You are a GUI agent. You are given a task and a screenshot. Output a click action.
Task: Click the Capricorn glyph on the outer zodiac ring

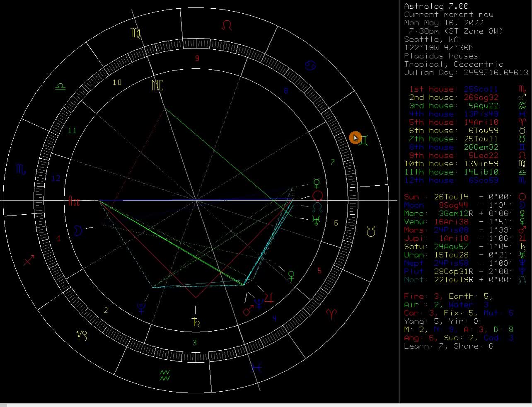82,335
